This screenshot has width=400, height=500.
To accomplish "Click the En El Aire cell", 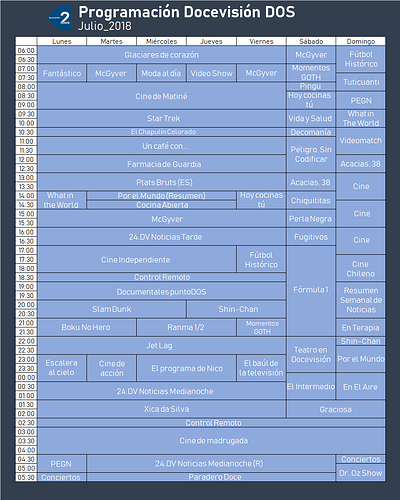I will [361, 386].
